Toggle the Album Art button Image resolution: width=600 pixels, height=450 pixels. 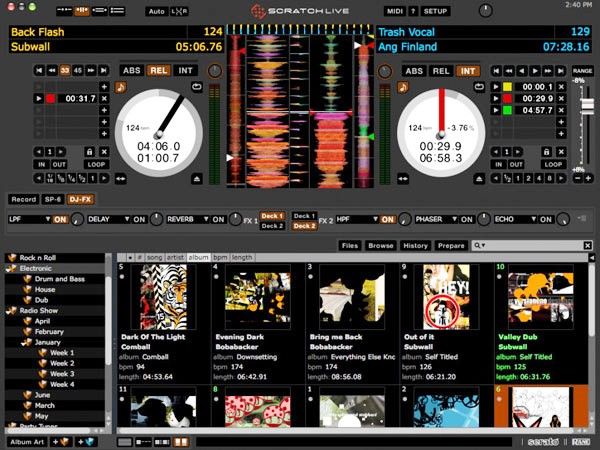(27, 442)
